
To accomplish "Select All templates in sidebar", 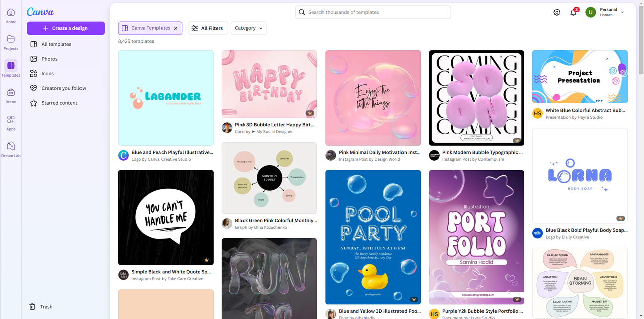I will 65,44.
